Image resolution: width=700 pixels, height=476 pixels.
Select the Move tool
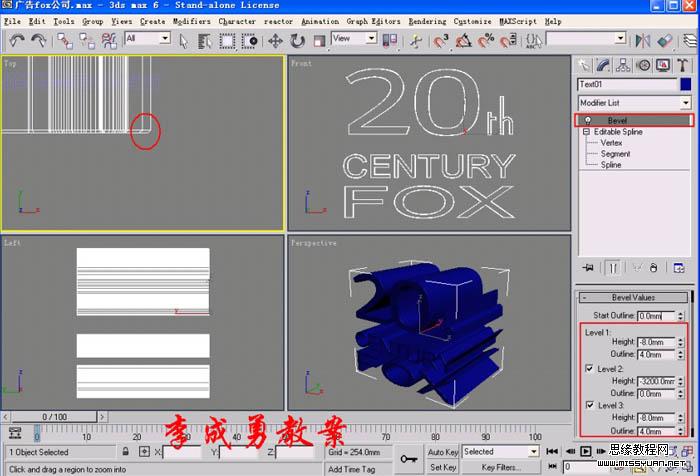(x=276, y=40)
